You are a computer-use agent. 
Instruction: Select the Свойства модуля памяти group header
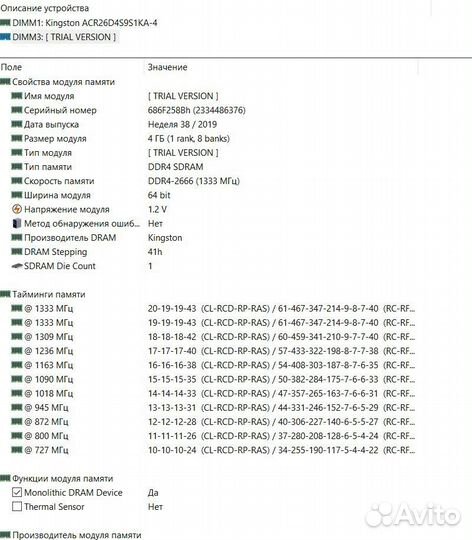click(63, 82)
